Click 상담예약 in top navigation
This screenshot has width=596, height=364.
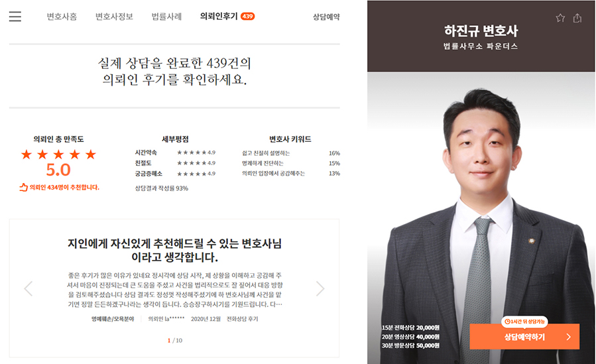click(x=326, y=17)
